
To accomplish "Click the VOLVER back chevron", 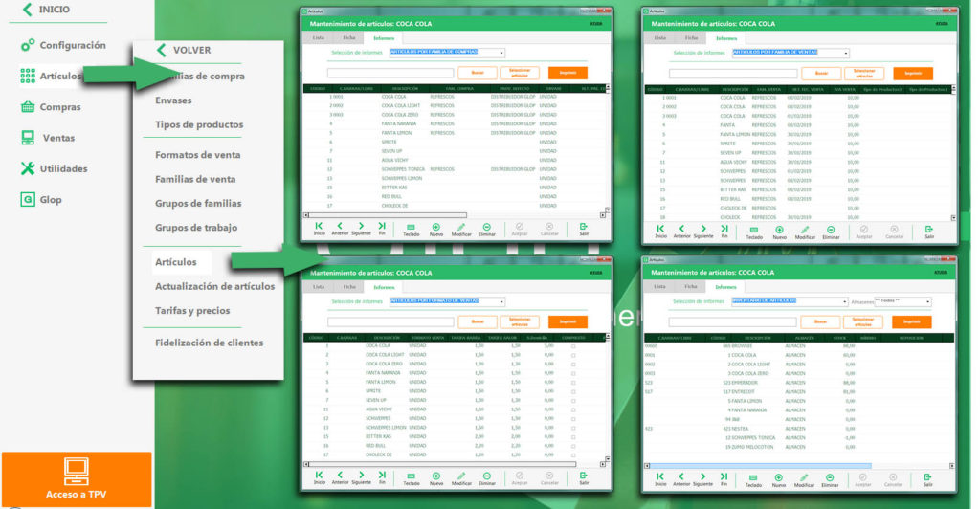I will (161, 50).
